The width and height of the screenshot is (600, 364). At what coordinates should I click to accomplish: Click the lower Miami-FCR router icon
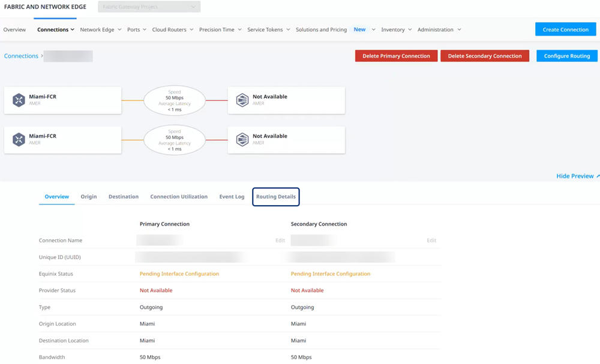pos(19,140)
